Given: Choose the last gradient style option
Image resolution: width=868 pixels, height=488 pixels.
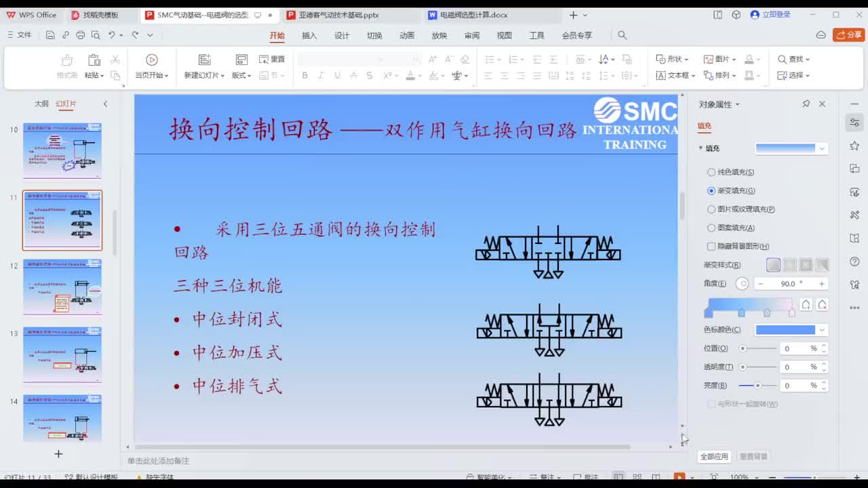Looking at the screenshot, I should 822,265.
